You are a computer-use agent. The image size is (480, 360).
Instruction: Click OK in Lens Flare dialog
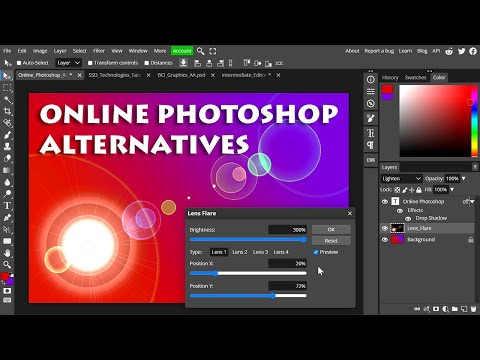[331, 229]
